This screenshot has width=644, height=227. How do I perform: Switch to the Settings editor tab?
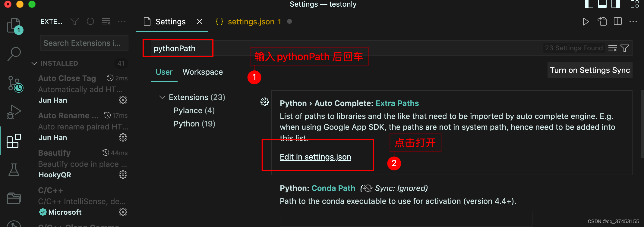coord(170,22)
